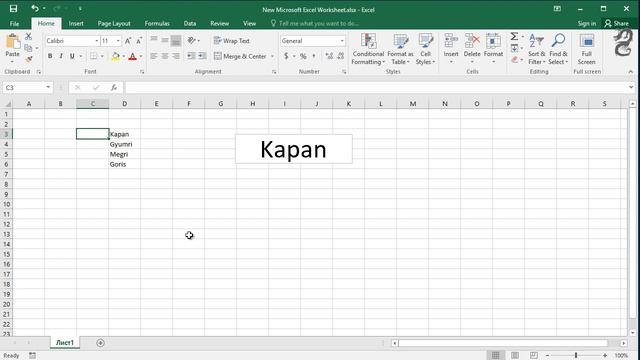
Task: Collapse the ribbon with arrow
Action: (631, 72)
